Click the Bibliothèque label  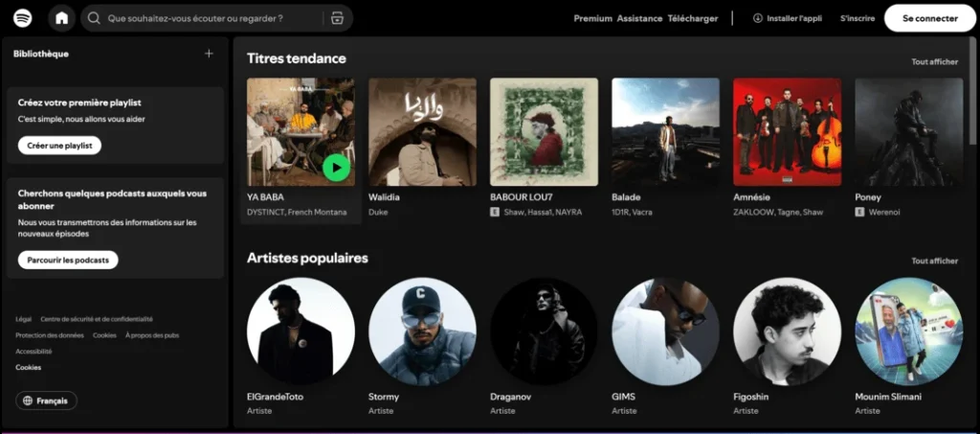point(40,54)
